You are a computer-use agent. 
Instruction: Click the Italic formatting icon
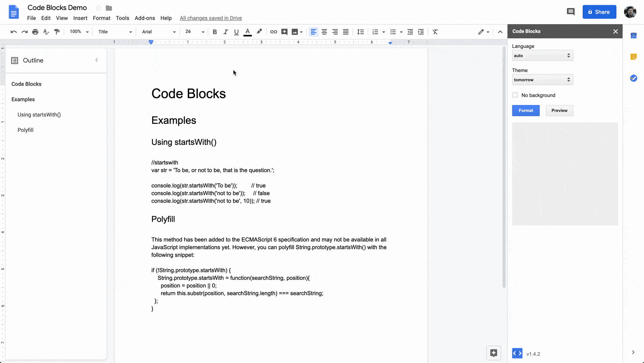226,32
